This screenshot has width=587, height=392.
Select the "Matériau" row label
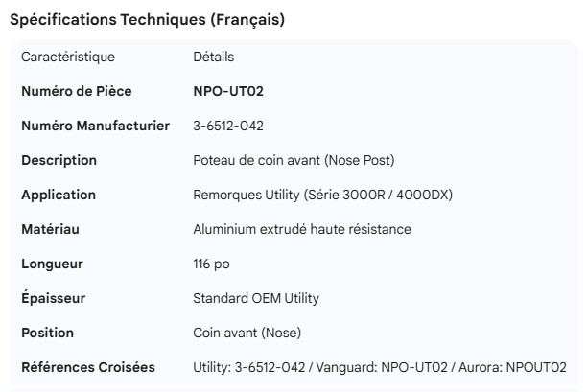click(50, 230)
